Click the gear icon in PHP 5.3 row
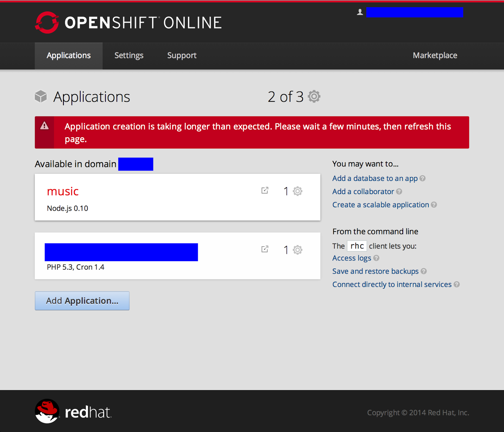 point(298,250)
